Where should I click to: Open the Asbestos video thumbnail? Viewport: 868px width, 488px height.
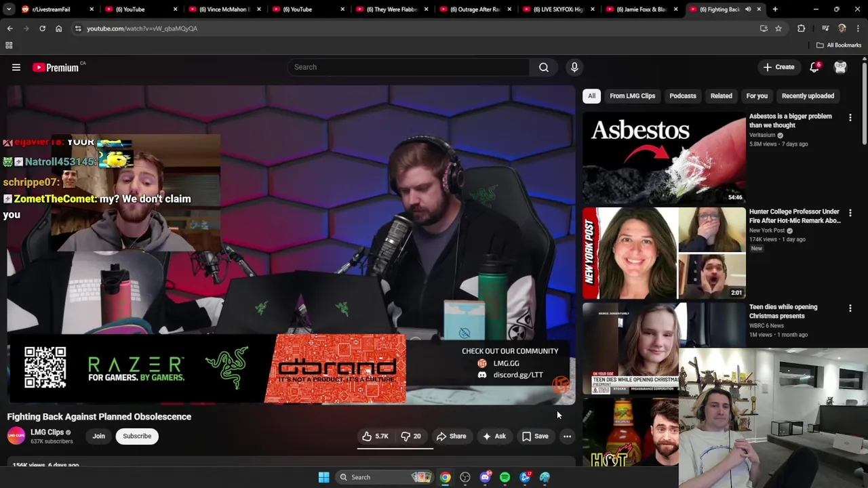pos(664,158)
